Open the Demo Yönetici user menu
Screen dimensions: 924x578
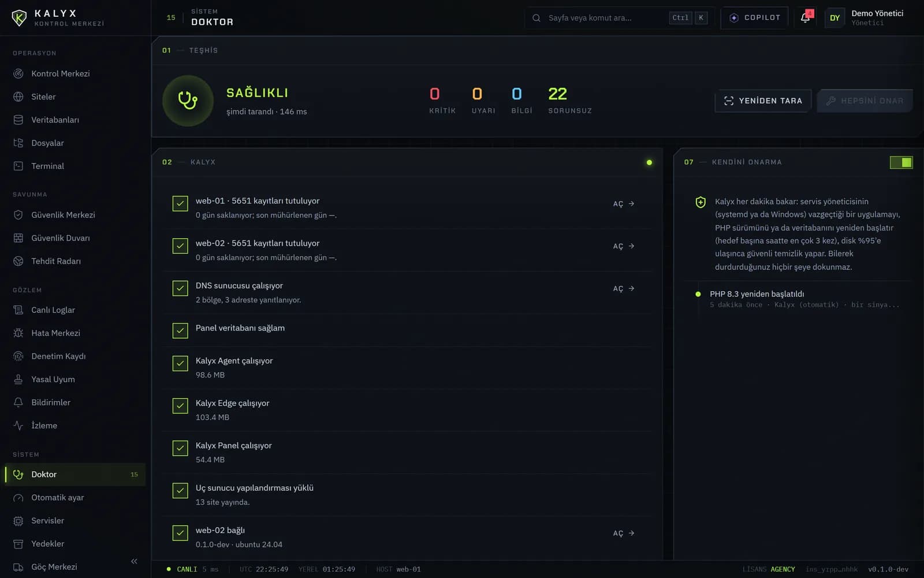click(865, 17)
